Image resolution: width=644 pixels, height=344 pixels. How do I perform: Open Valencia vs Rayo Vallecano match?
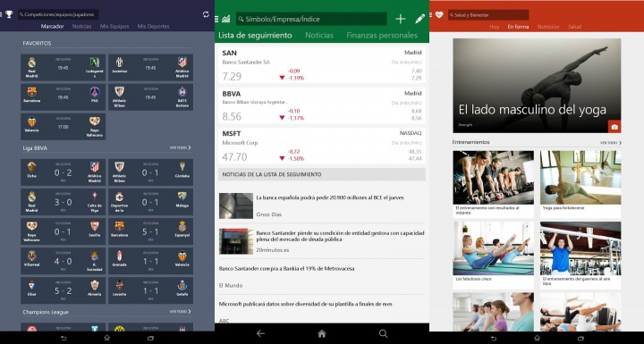click(x=63, y=127)
